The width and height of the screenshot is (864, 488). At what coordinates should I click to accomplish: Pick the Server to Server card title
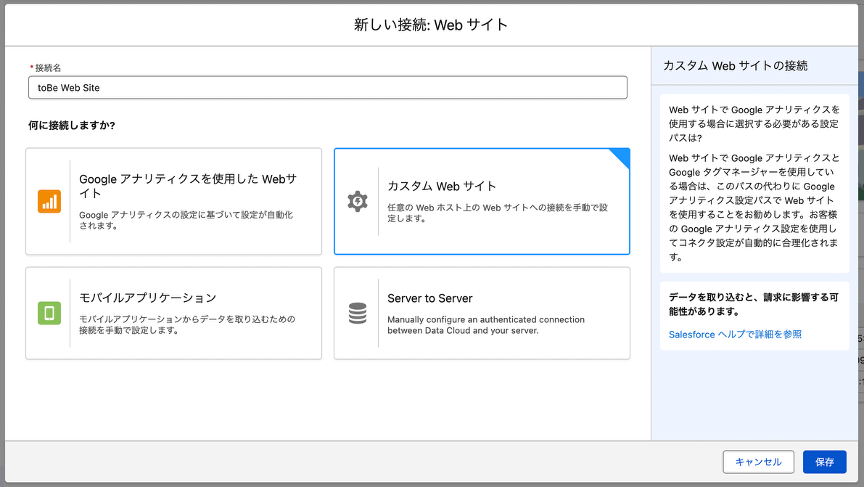click(430, 298)
